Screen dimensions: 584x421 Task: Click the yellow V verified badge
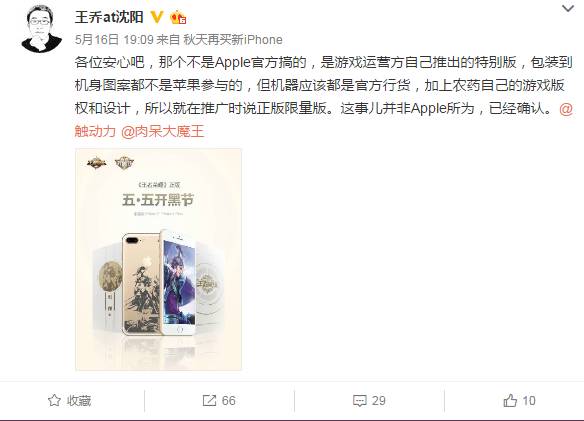[x=157, y=17]
